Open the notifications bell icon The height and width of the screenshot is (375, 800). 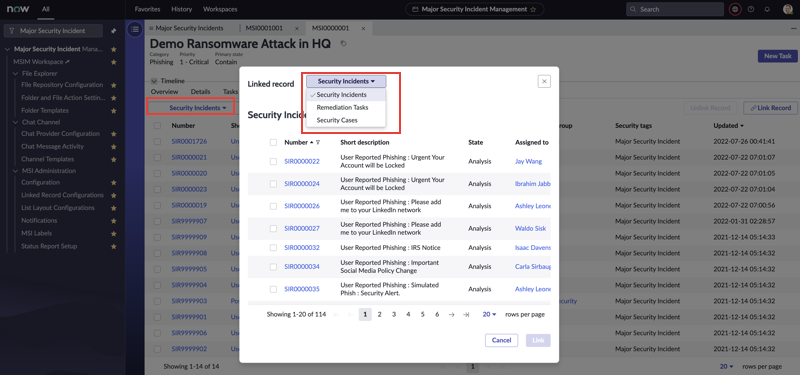point(767,9)
